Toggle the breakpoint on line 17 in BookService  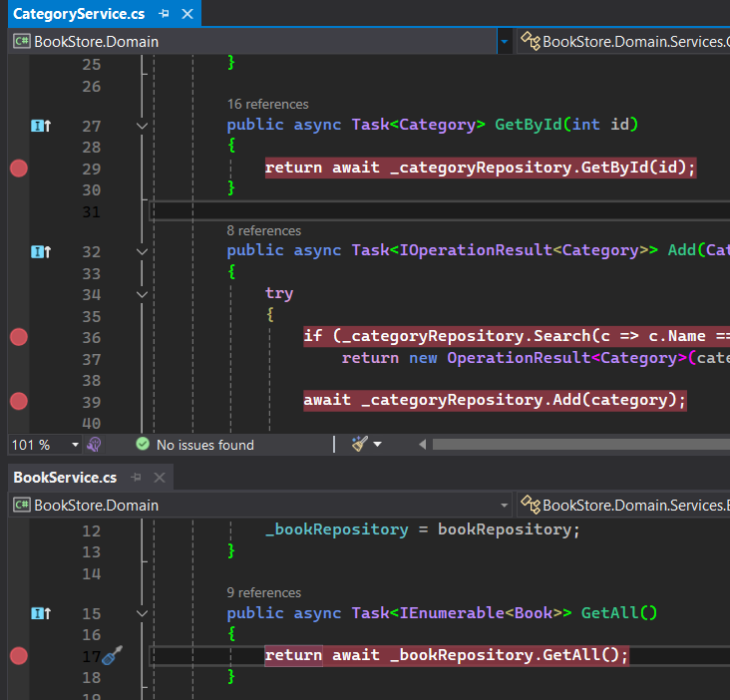pyautogui.click(x=18, y=655)
